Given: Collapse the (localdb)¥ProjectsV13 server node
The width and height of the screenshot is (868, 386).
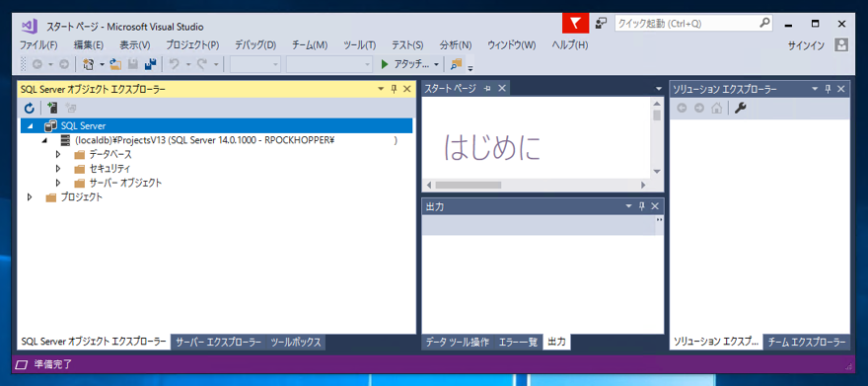Looking at the screenshot, I should 44,140.
